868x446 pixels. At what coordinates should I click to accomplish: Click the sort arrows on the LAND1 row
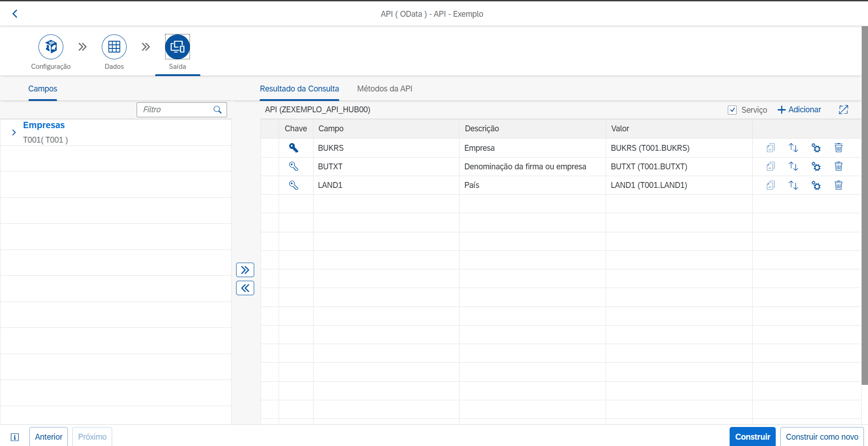[x=793, y=185]
